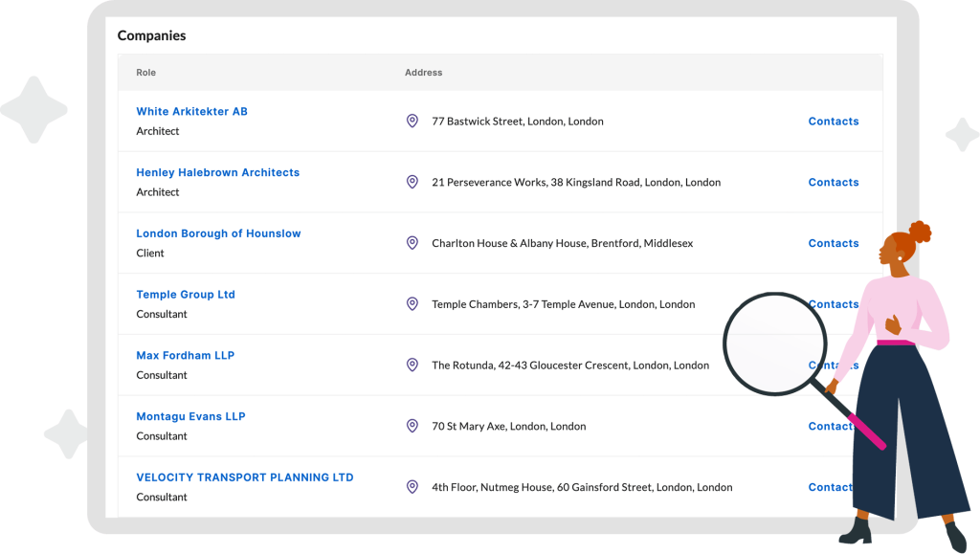This screenshot has width=980, height=554.
Task: Click the location pin beside 77 Bastwick Street
Action: [412, 122]
